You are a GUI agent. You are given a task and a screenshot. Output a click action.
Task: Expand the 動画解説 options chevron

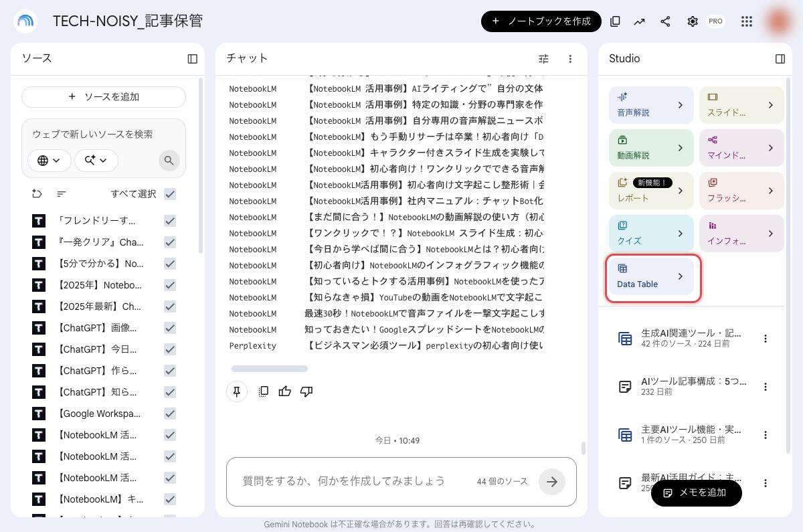pos(681,148)
